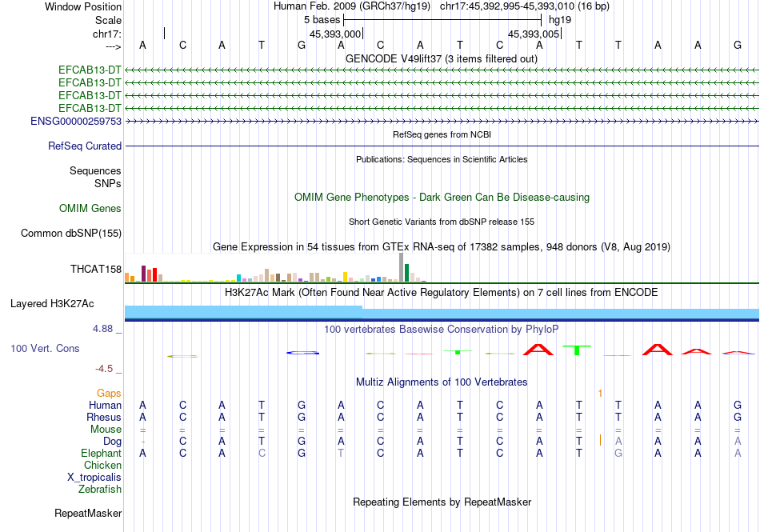
Task: Click the topmost EFCAB13-DT transcript label
Action: [90, 70]
